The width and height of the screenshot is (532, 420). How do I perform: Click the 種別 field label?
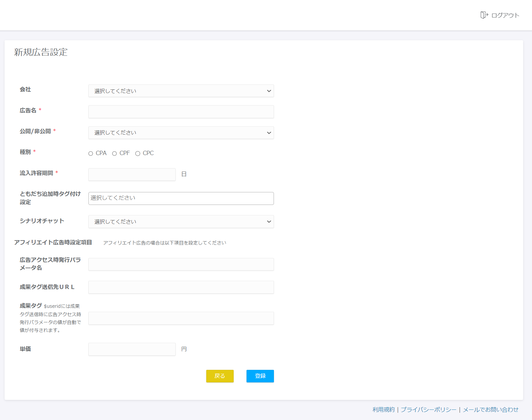pyautogui.click(x=25, y=152)
